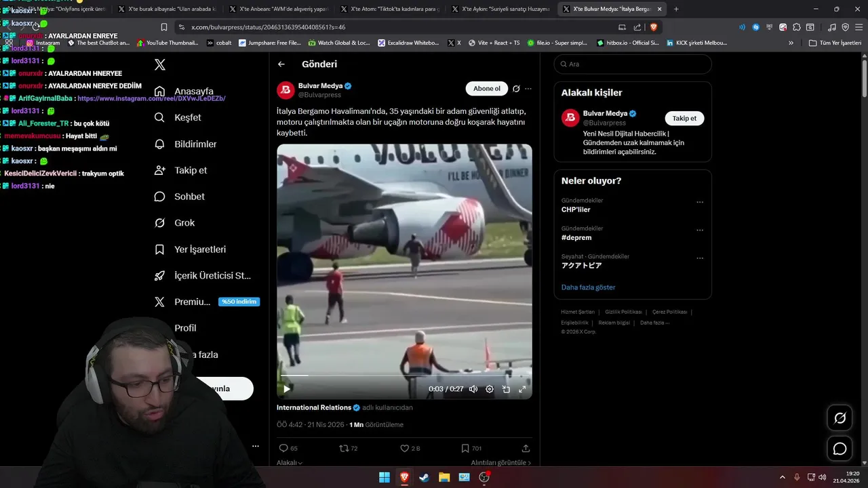Open Tüm Yer İşaretleri bookmarks folder
This screenshot has width=868, height=488.
835,43
